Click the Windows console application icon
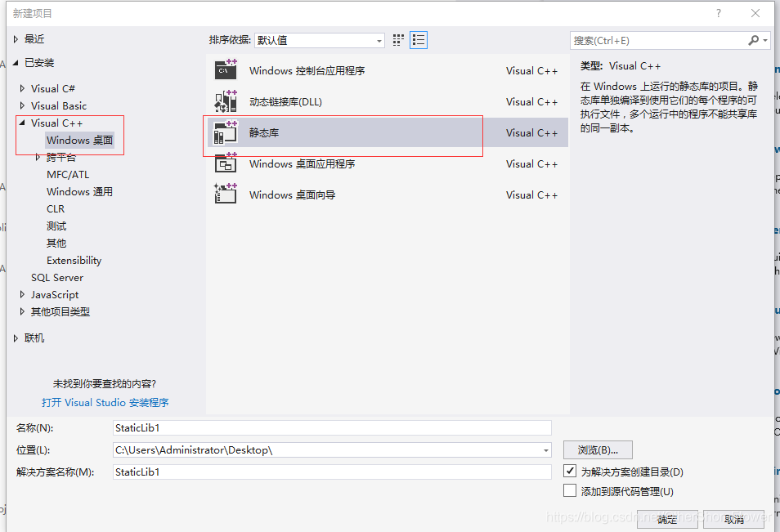The image size is (780, 532). point(226,70)
